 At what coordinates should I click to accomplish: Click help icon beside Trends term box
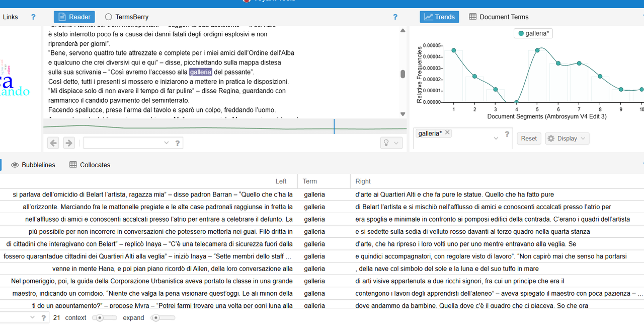click(507, 135)
